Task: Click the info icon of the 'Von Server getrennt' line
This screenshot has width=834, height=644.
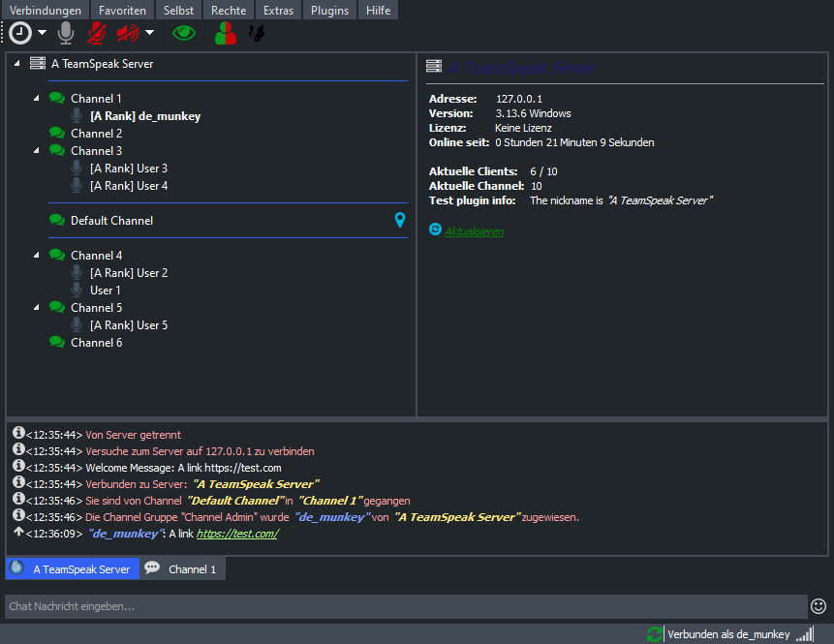Action: point(18,432)
